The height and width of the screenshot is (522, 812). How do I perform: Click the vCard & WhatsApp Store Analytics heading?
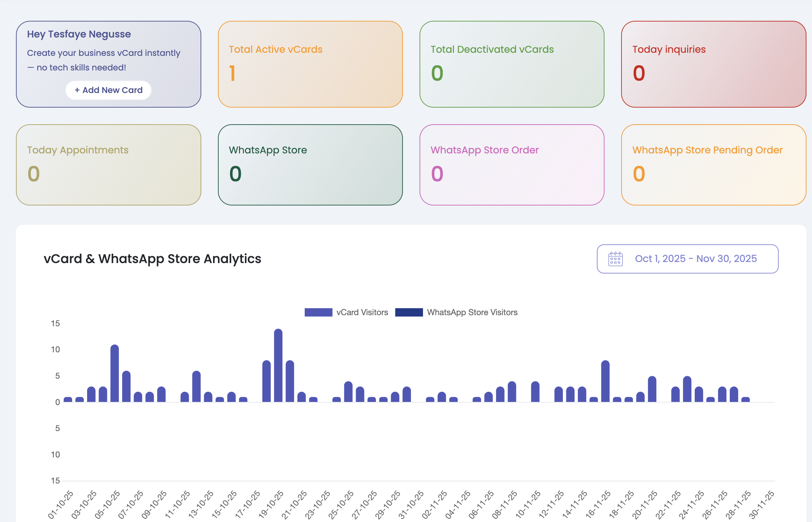152,259
